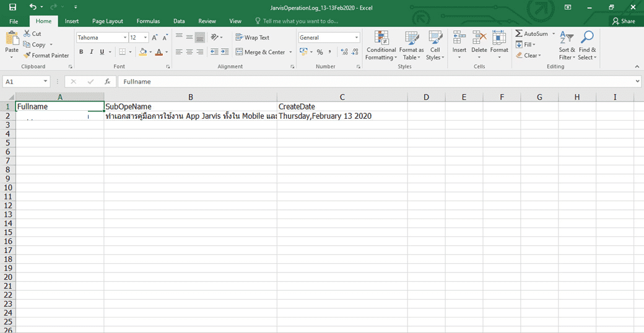Click the Share button

(624, 21)
